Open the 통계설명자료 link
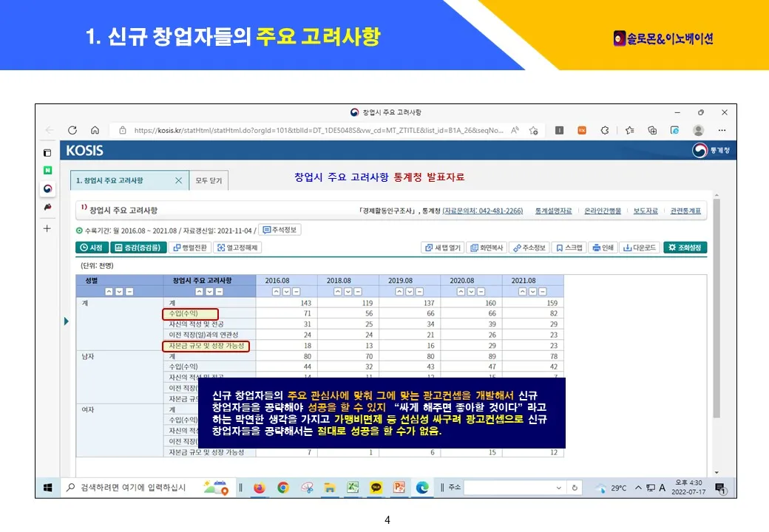This screenshot has width=769, height=532. (x=553, y=211)
